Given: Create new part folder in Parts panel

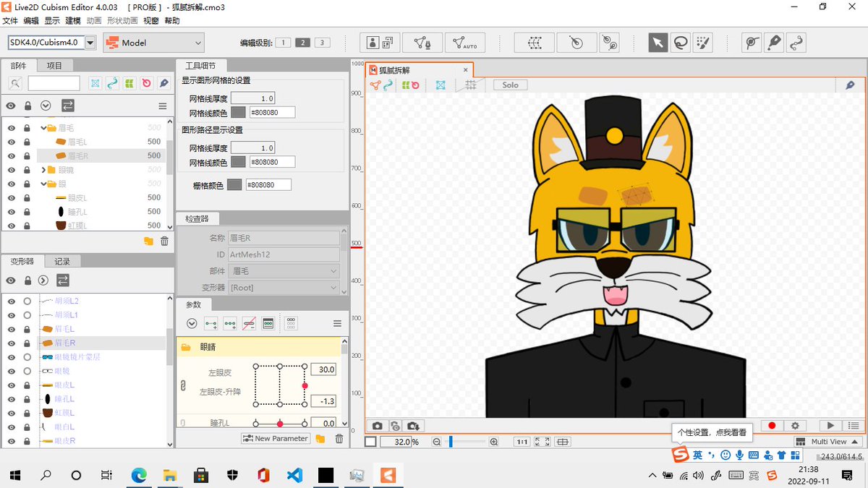Looking at the screenshot, I should click(148, 241).
